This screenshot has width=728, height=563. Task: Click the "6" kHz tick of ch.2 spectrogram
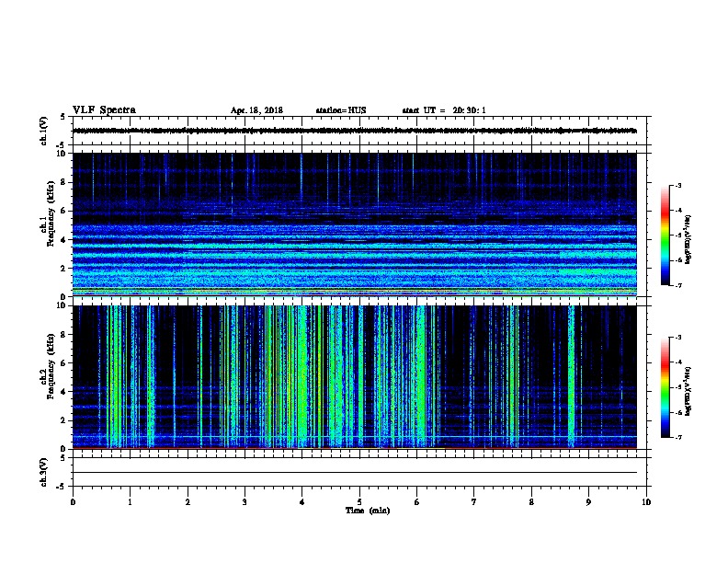click(64, 363)
